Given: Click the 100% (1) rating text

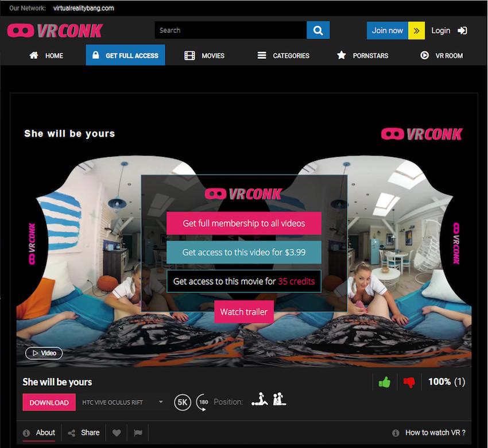Looking at the screenshot, I should [447, 382].
